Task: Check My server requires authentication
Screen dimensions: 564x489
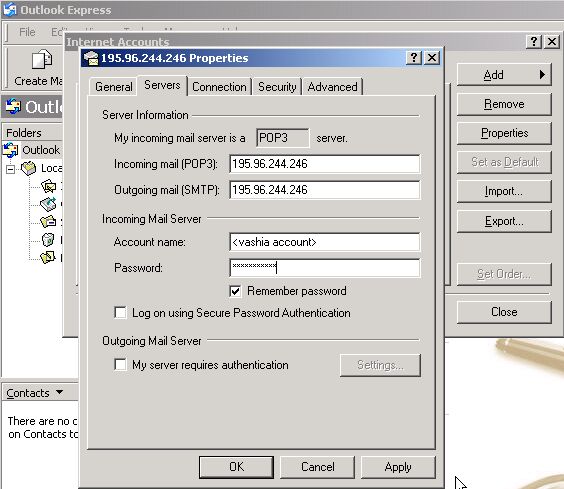Action: [120, 364]
